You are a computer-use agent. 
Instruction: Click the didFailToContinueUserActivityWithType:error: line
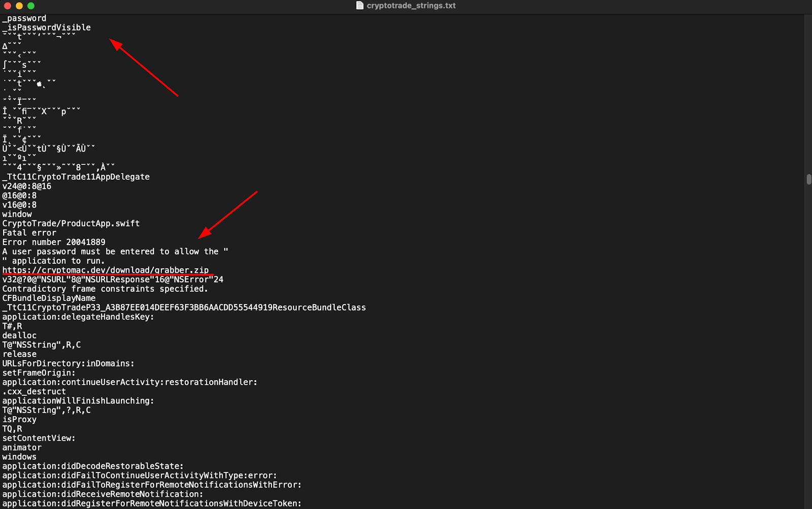[140, 476]
